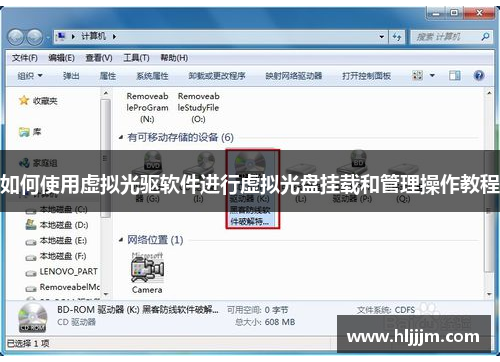
Task: Open the 编辑(E) menu
Action: pyautogui.click(x=61, y=58)
